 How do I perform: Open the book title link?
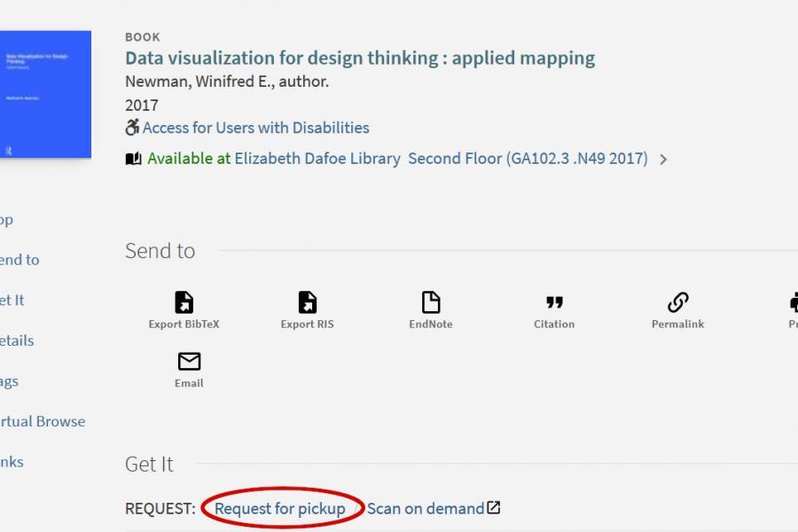(359, 59)
